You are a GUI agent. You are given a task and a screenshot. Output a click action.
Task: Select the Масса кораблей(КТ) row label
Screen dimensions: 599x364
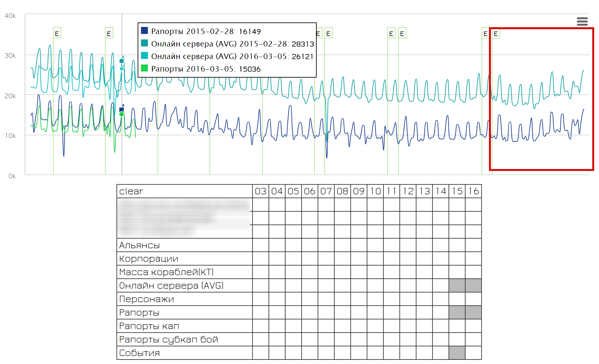(x=184, y=272)
